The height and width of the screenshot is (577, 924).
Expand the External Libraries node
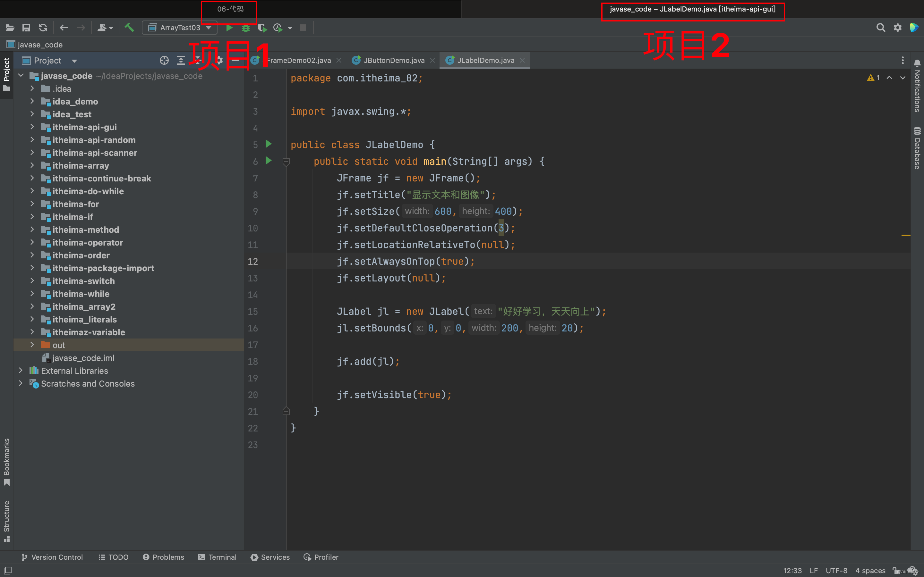[x=21, y=371]
